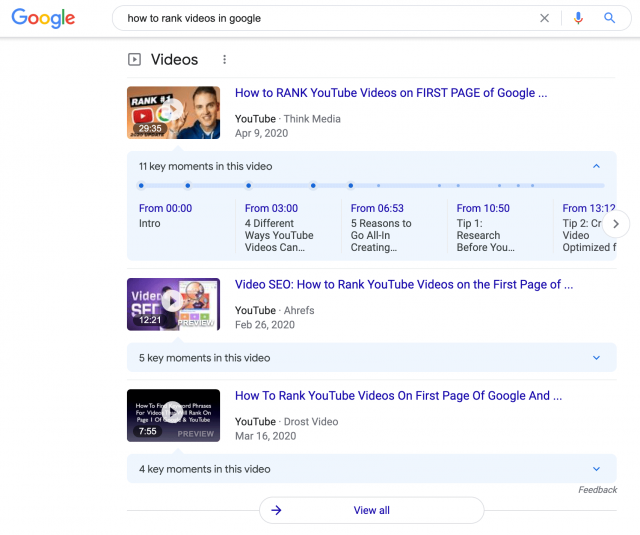Screen dimensions: 640x535
Task: Click 'YouTube · Ahrefs' source text
Action: (x=275, y=311)
